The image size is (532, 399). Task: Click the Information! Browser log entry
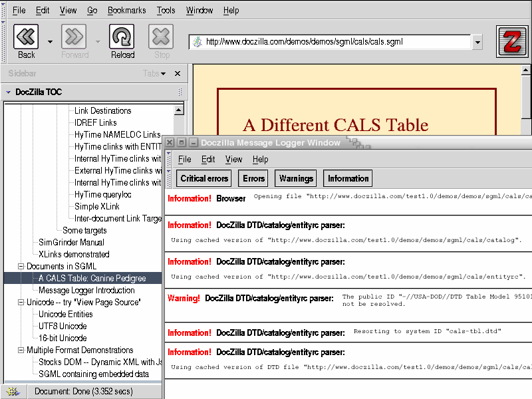click(x=348, y=201)
